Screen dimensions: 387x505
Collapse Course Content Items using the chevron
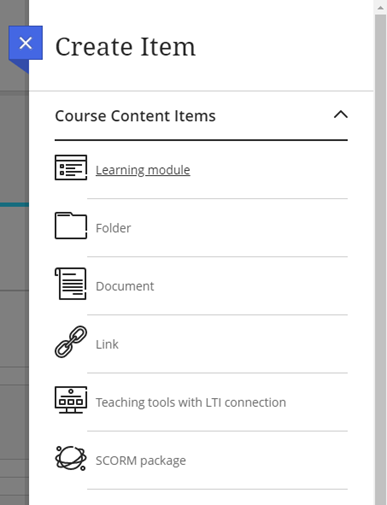[341, 115]
